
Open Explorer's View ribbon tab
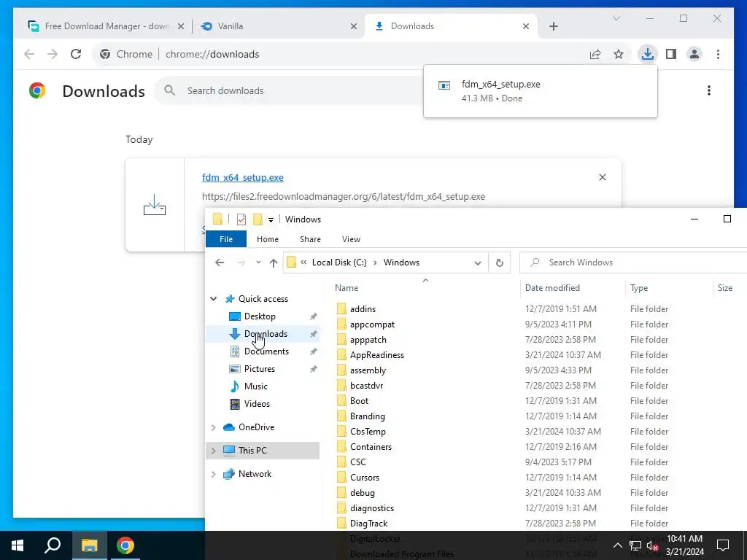click(x=351, y=239)
